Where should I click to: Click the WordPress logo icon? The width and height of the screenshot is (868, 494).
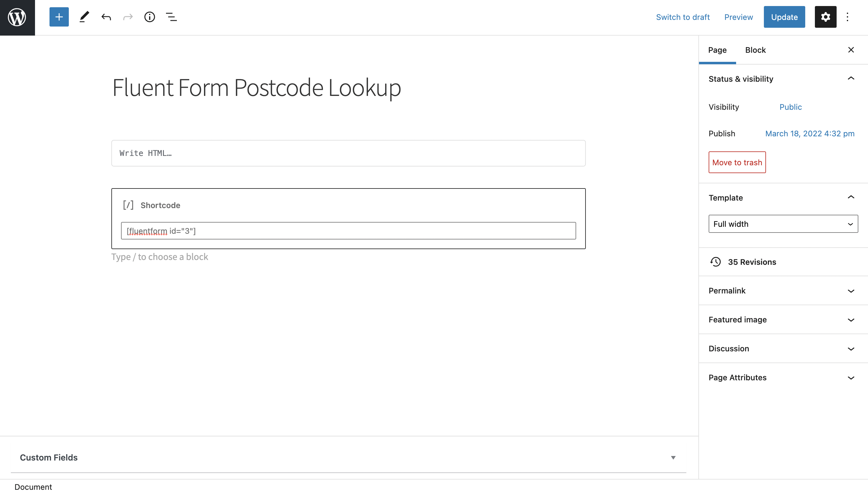tap(17, 17)
